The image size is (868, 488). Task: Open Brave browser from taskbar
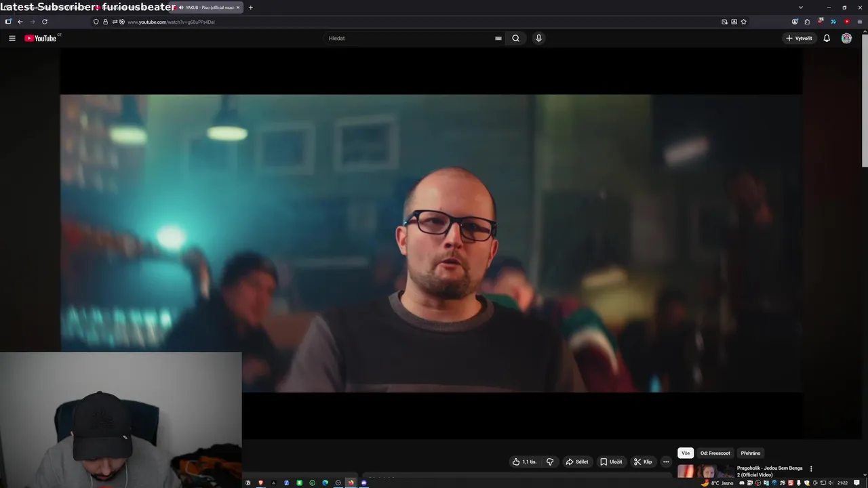(260, 483)
